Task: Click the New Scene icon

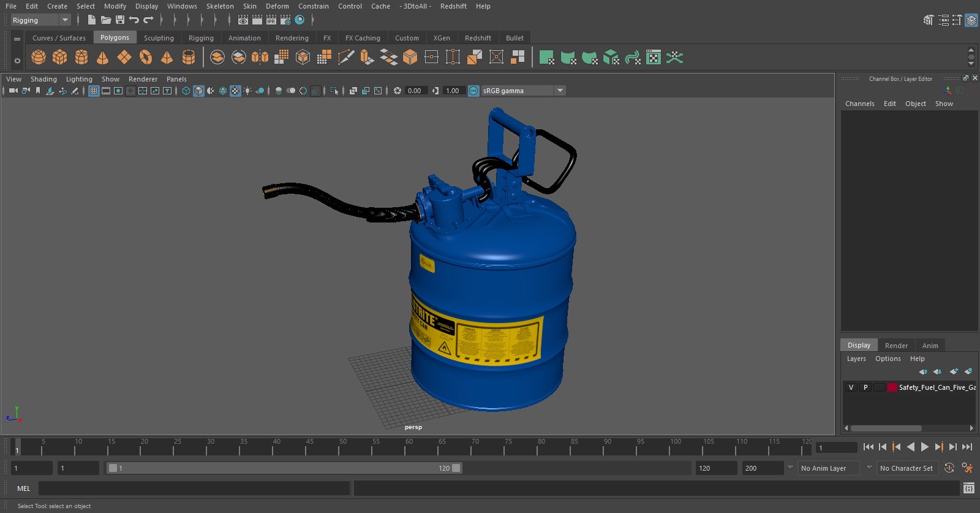Action: (x=91, y=20)
